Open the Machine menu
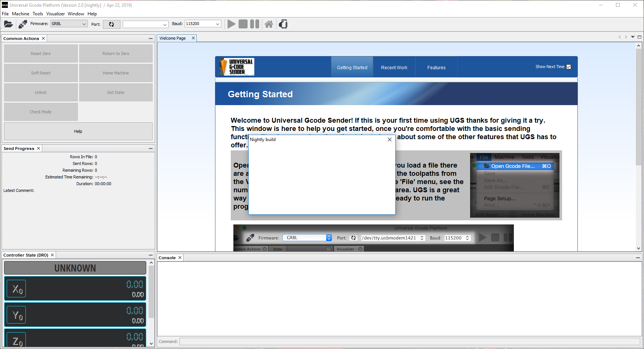The image size is (644, 349). tap(21, 14)
